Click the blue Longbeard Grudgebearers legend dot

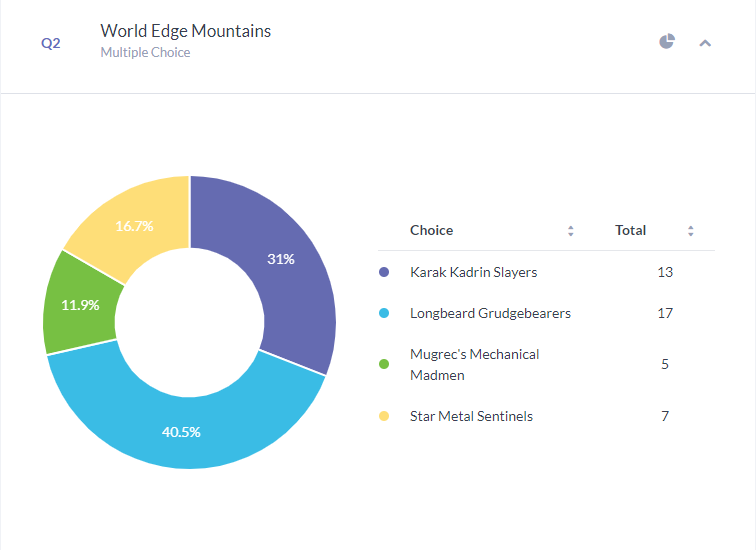coord(384,313)
